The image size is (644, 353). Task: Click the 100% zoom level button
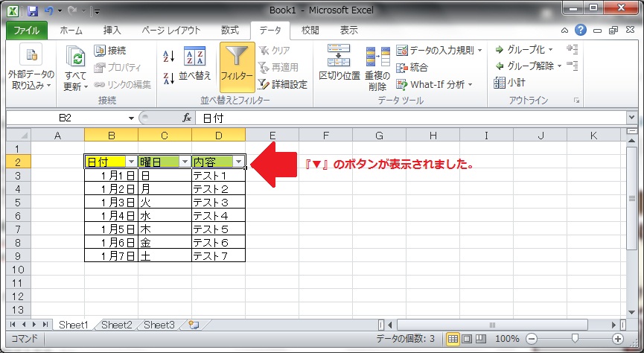pos(507,339)
